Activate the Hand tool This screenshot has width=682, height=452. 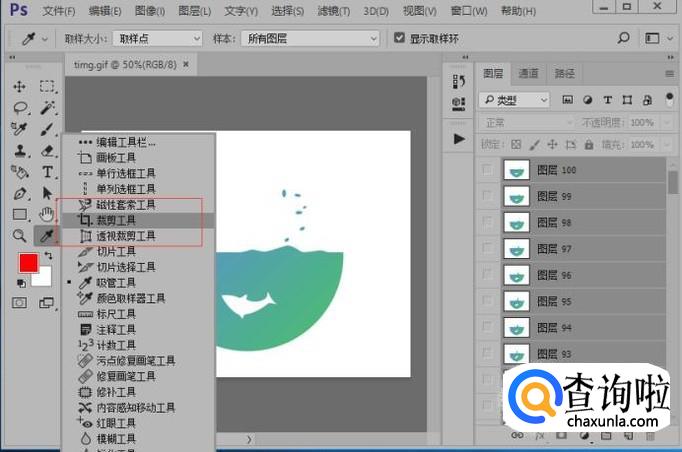point(47,214)
